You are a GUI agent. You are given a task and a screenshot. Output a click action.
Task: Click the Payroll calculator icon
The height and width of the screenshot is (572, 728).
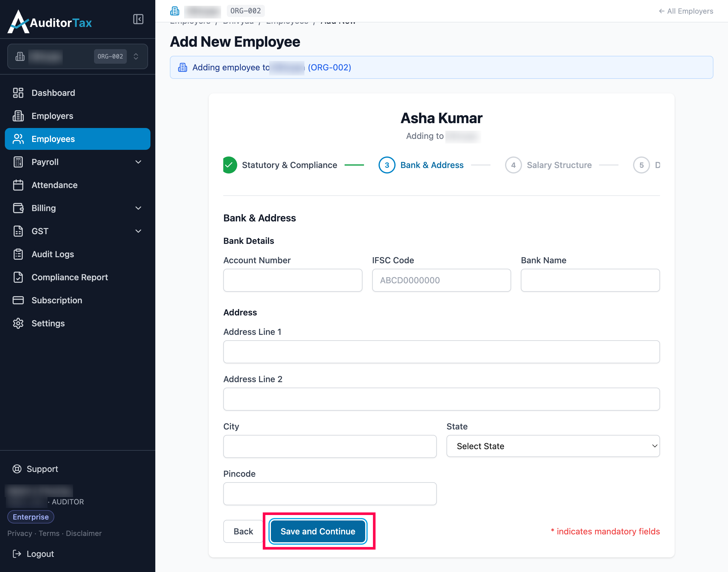click(x=18, y=162)
